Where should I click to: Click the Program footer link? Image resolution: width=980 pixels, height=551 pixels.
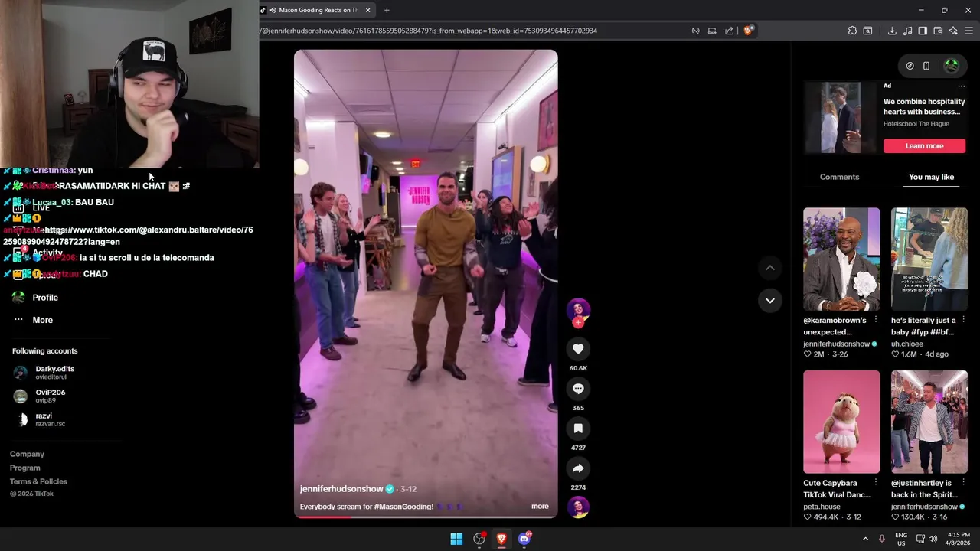pyautogui.click(x=24, y=468)
